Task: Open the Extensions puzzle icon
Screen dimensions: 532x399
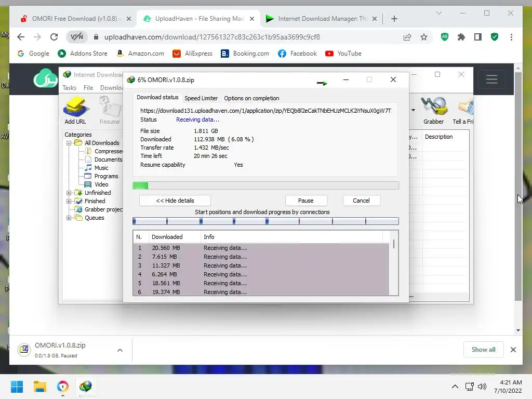Action: [461, 37]
